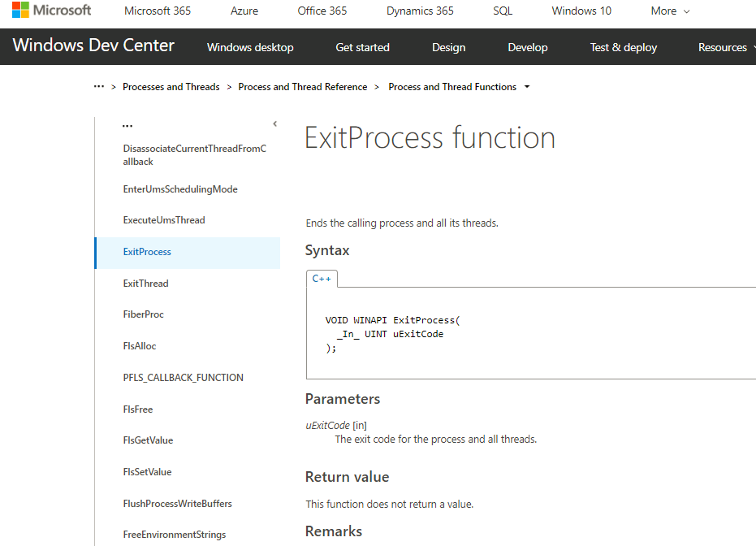Click the Process and Thread Reference breadcrumb
This screenshot has width=756, height=546.
302,87
